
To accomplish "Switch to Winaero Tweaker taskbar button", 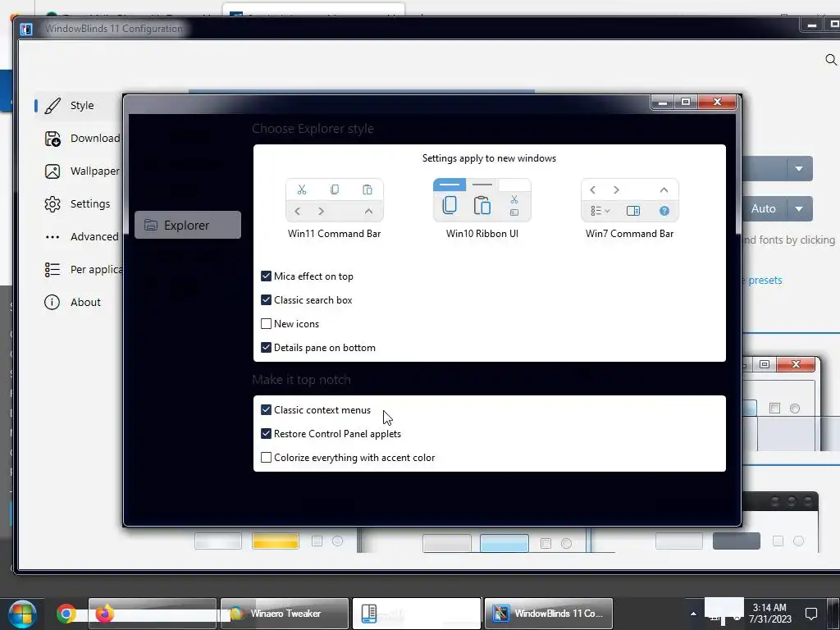I will (285, 614).
